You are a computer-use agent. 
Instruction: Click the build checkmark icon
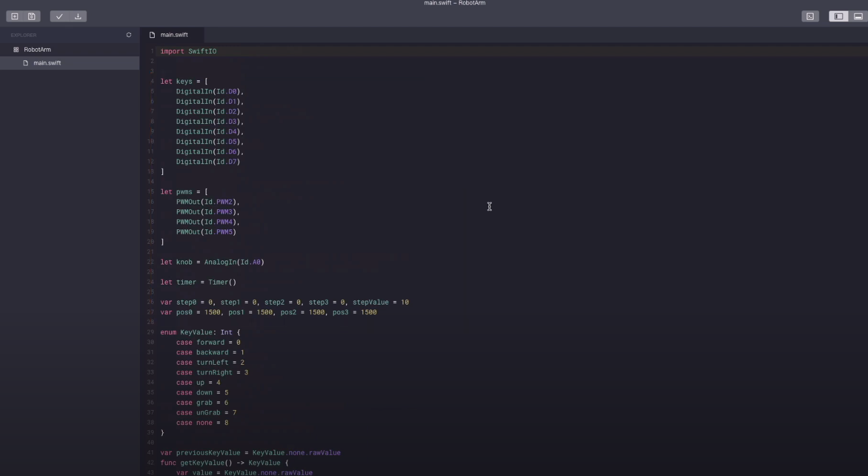[x=59, y=16]
